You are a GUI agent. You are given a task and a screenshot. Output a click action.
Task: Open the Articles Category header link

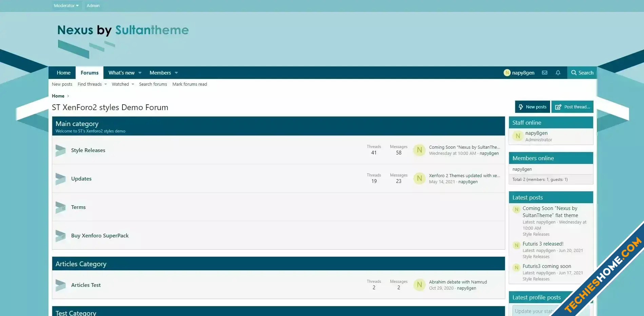[81, 264]
